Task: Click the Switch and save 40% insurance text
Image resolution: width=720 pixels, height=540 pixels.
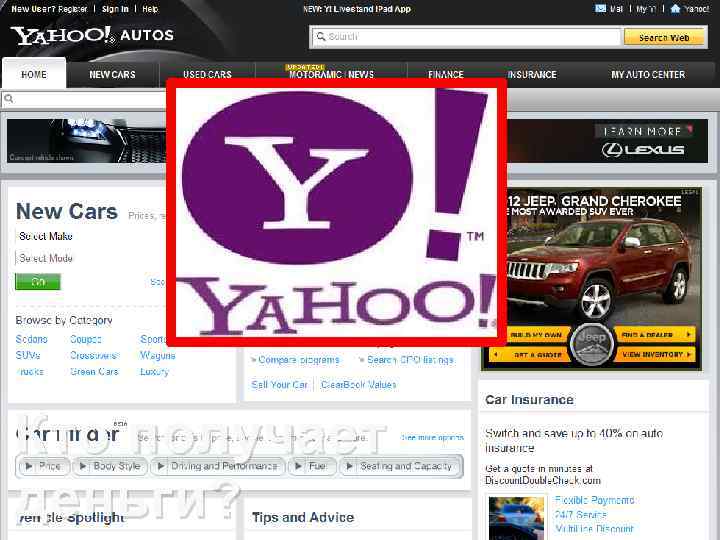Action: [x=574, y=440]
